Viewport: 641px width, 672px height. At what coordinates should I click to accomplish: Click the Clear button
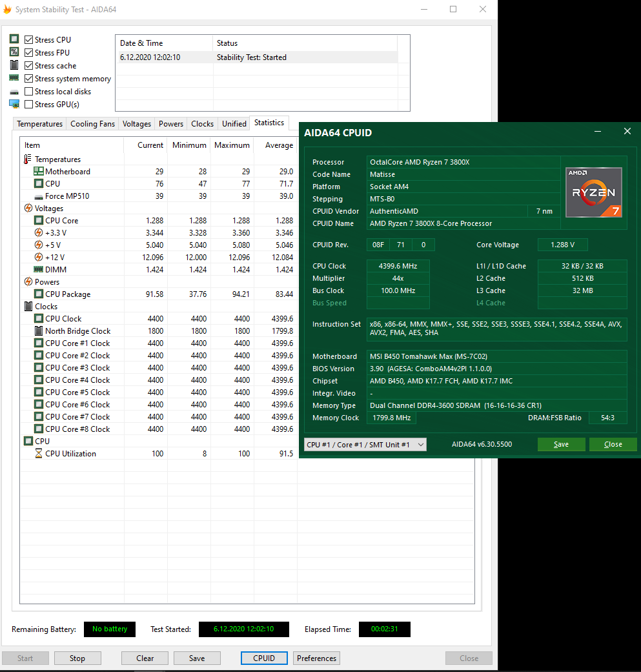click(x=145, y=658)
